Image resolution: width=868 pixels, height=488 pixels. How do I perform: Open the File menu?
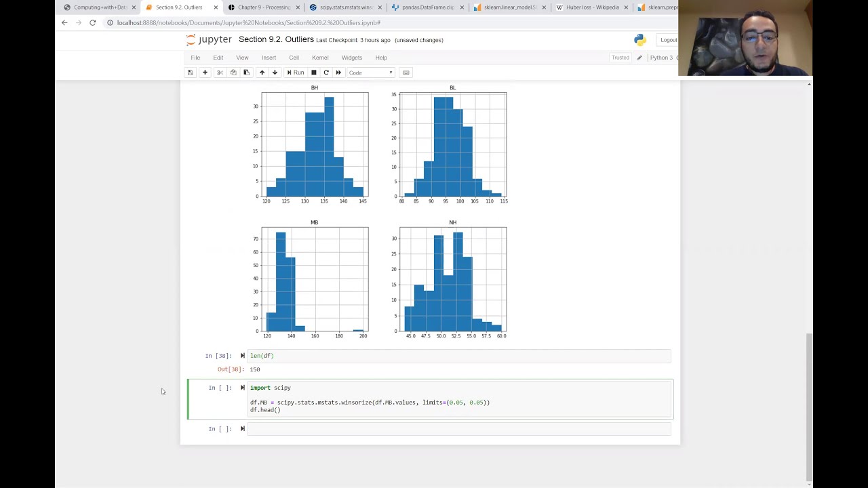click(x=195, y=58)
